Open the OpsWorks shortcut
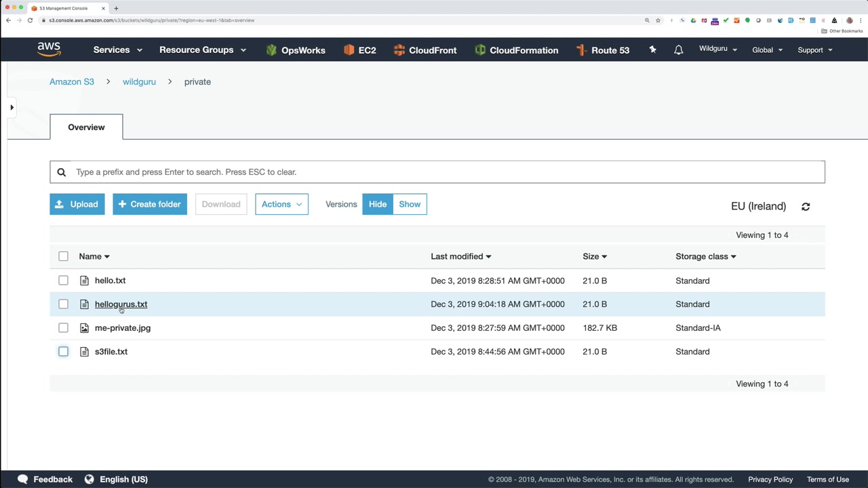 (x=296, y=50)
